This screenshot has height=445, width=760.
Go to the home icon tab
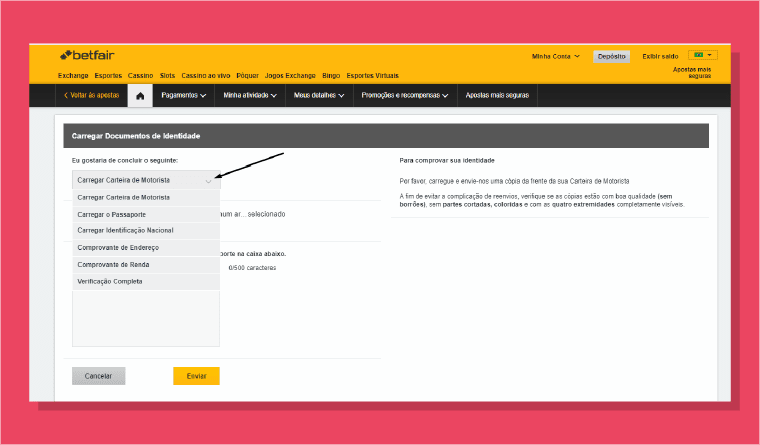(x=140, y=95)
